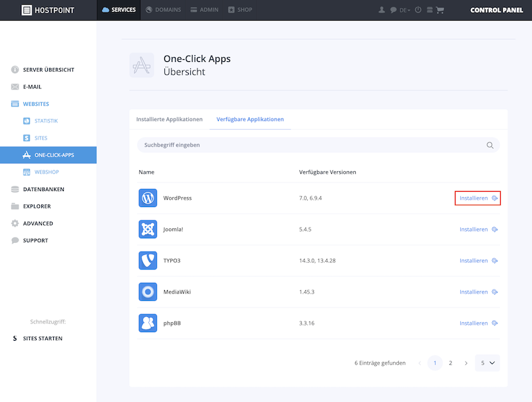Viewport: 532px width, 402px height.
Task: Click the Joomla! app icon
Action: click(x=148, y=229)
